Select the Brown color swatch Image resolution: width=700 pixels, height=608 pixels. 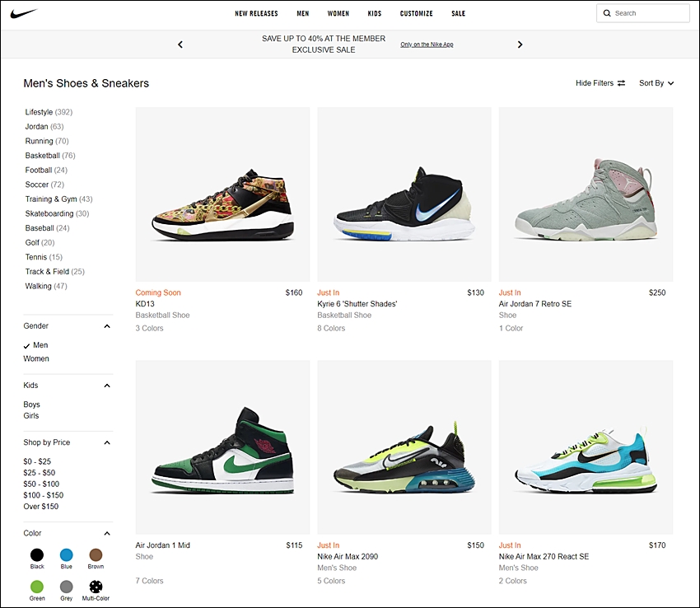point(96,555)
